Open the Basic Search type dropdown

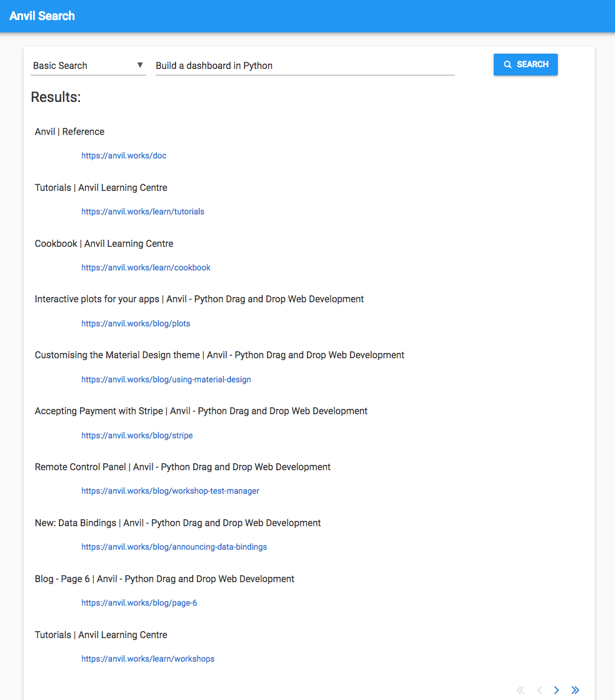pyautogui.click(x=88, y=65)
